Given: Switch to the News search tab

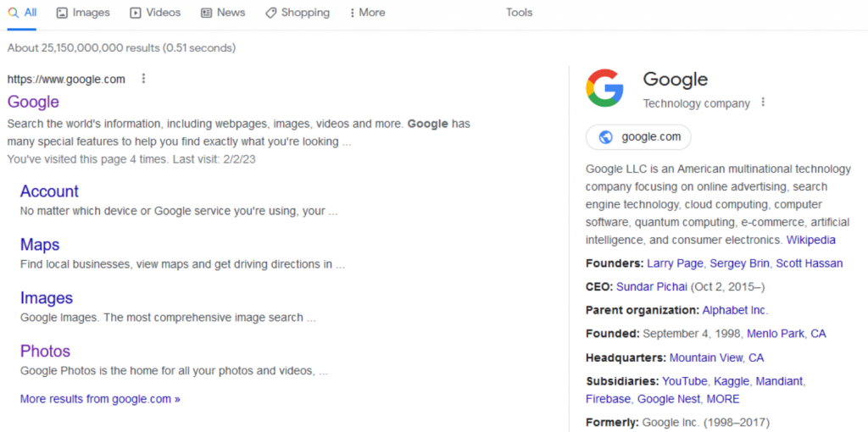Looking at the screenshot, I should pos(223,13).
